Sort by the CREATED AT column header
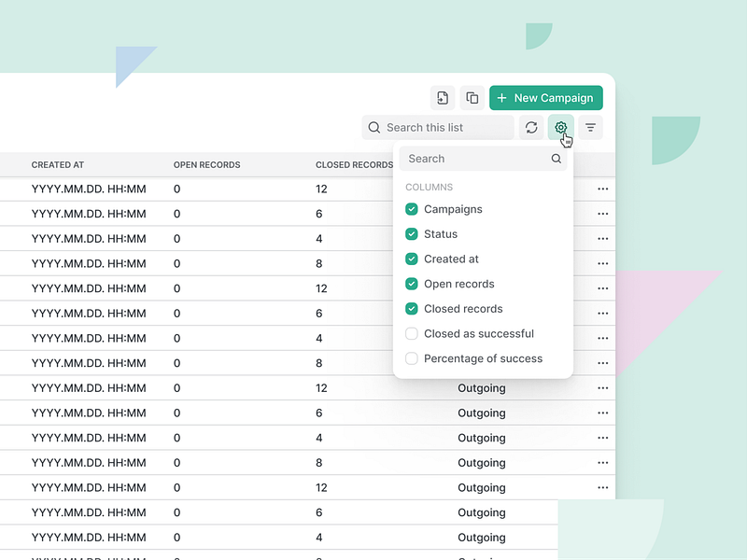This screenshot has width=747, height=560. tap(58, 164)
